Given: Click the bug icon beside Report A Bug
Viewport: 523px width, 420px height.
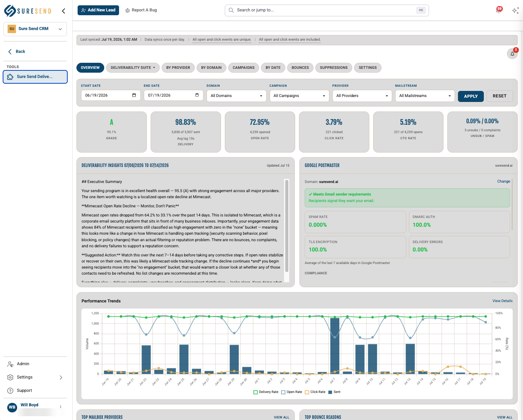Looking at the screenshot, I should 127,10.
